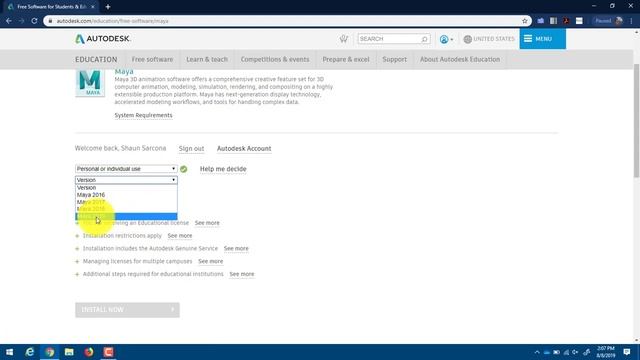Open Competitions & events menu
640x360 pixels.
tap(275, 60)
